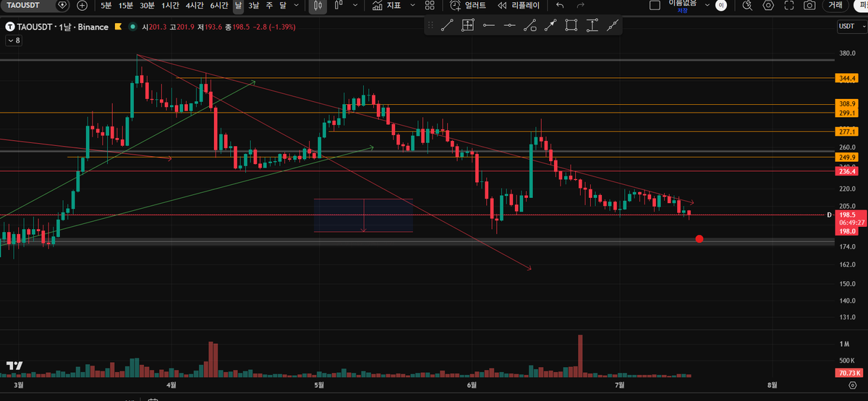The image size is (868, 401).
Task: Select the Horizontal Ray drawing tool
Action: pyautogui.click(x=509, y=25)
